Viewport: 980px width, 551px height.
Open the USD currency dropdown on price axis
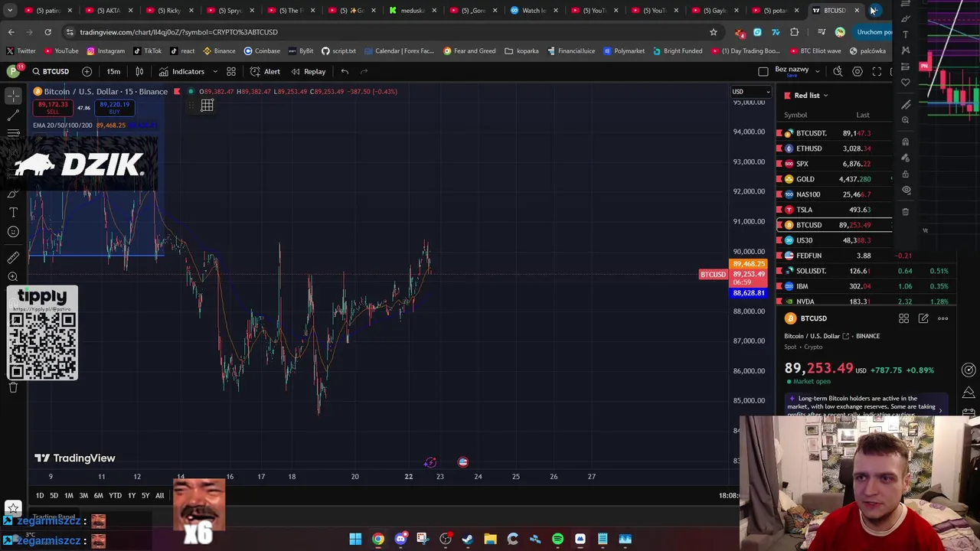(750, 92)
